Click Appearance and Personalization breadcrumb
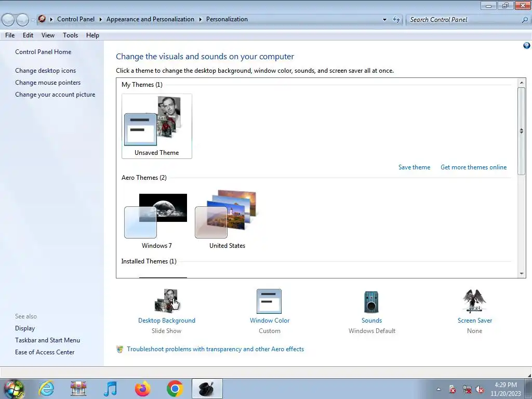 pos(150,19)
